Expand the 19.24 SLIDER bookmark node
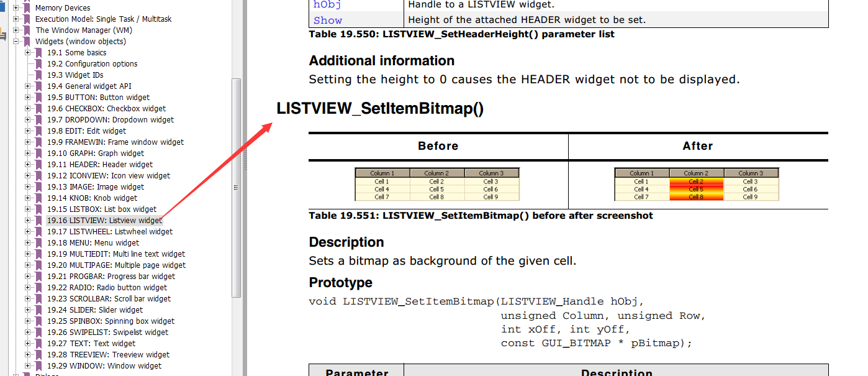868x376 pixels. coord(28,310)
